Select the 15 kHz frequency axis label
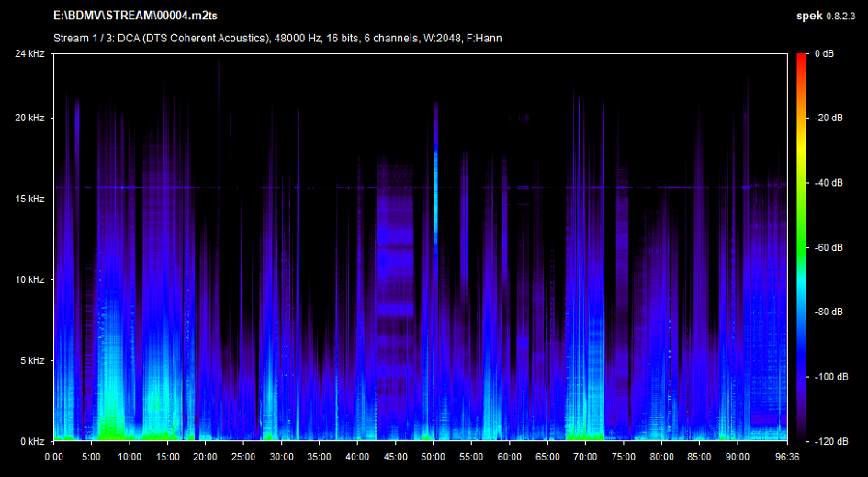Image resolution: width=868 pixels, height=477 pixels. click(x=28, y=199)
